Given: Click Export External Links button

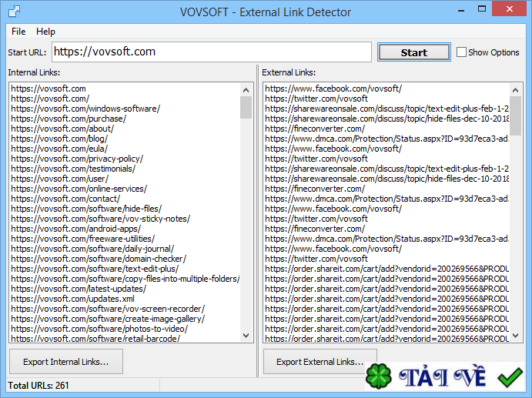Looking at the screenshot, I should (320, 362).
